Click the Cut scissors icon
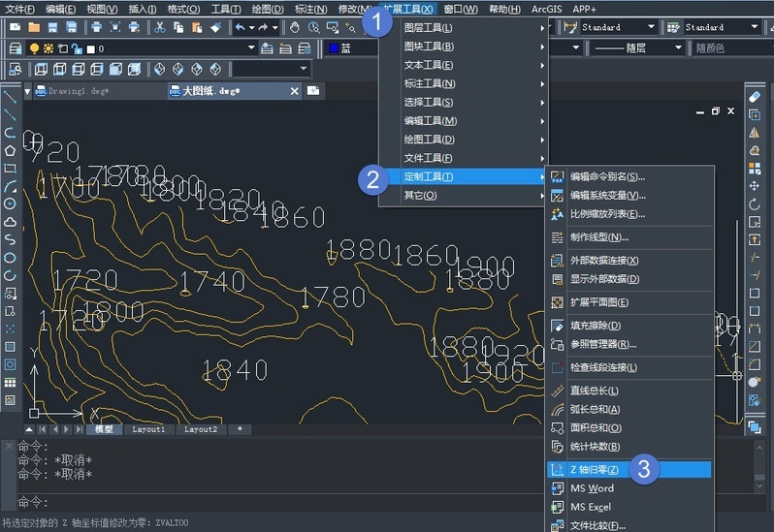774x532 pixels. (159, 27)
